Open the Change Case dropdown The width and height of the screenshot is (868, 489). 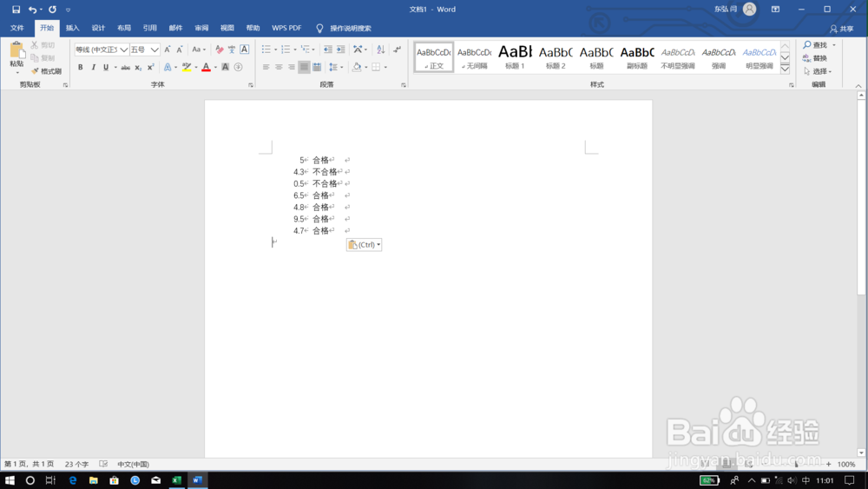[198, 50]
